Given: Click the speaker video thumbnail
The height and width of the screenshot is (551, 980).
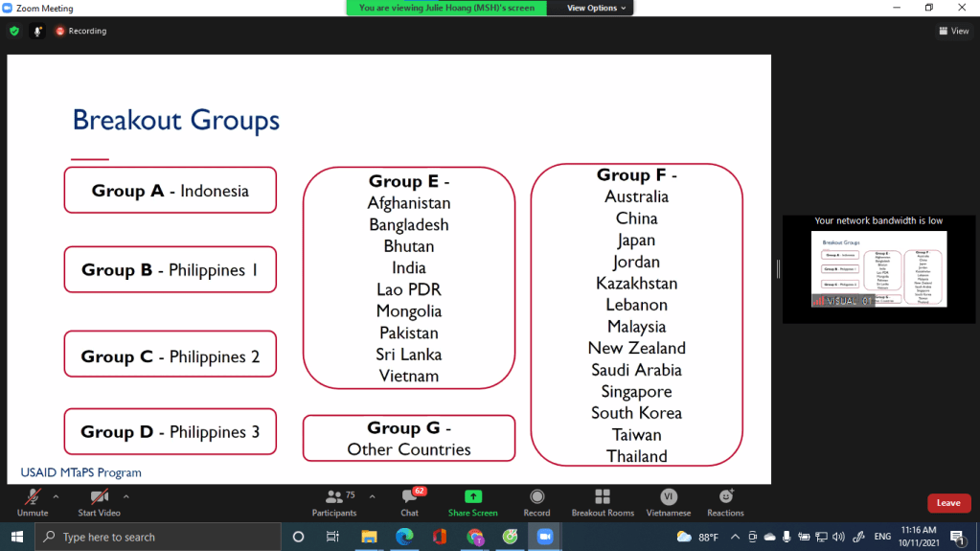Looking at the screenshot, I should 878,269.
